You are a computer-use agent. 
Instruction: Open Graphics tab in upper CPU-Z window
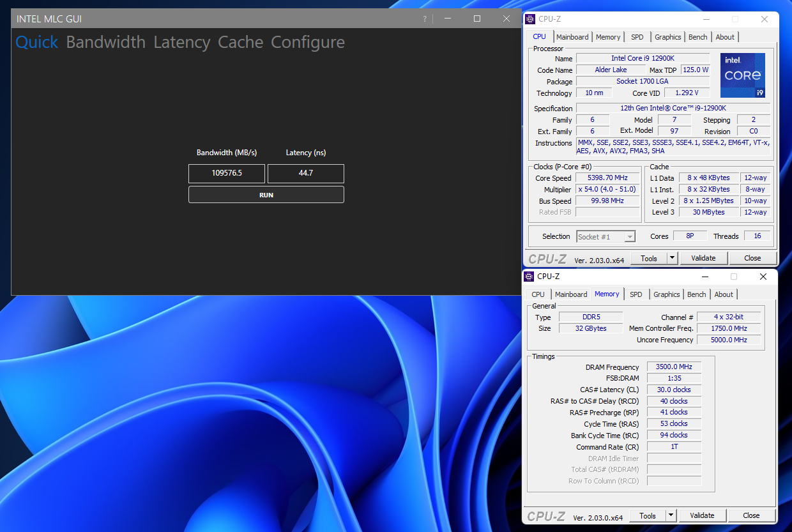pos(668,37)
